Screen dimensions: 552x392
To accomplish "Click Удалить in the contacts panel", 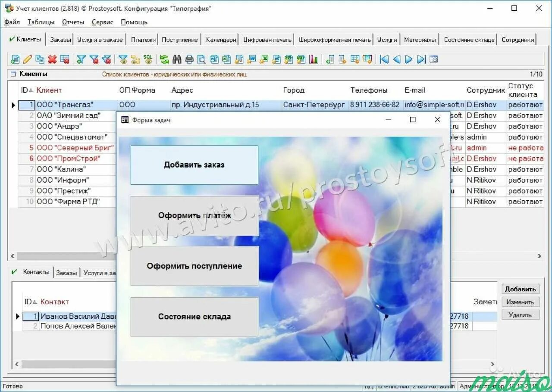I will 521,315.
